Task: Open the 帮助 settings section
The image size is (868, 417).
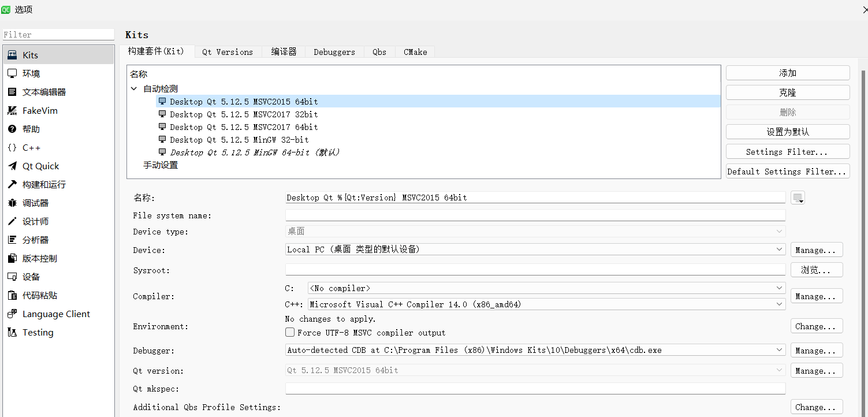Action: [x=31, y=129]
